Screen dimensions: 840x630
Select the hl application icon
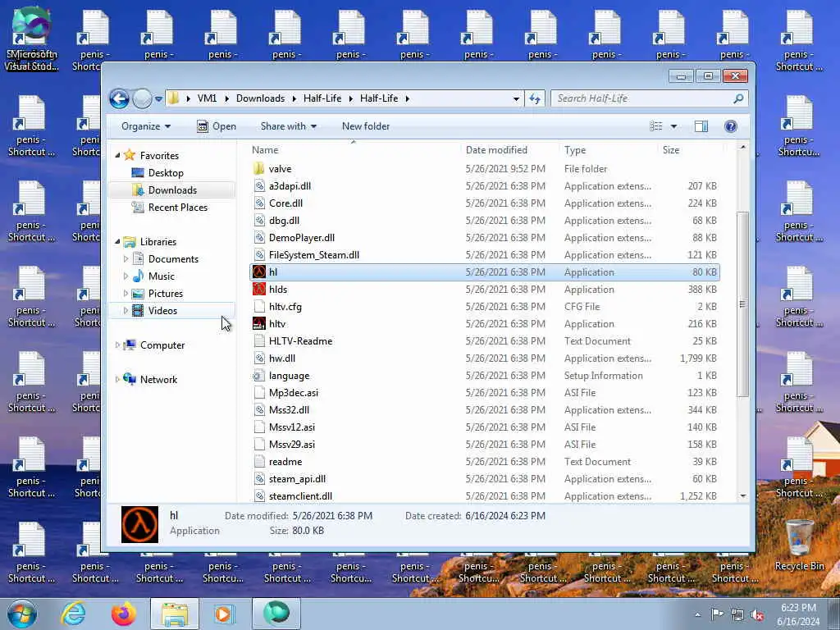(x=259, y=272)
